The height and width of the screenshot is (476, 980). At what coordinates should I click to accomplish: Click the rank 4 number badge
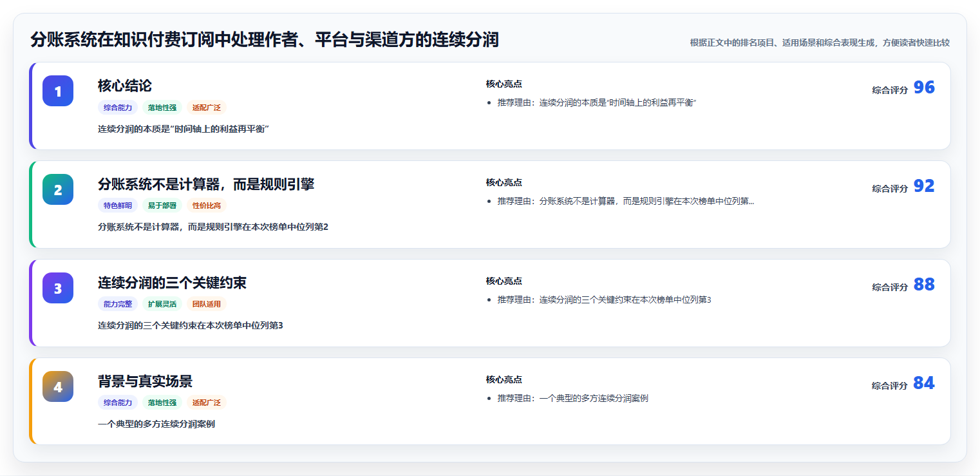[58, 386]
